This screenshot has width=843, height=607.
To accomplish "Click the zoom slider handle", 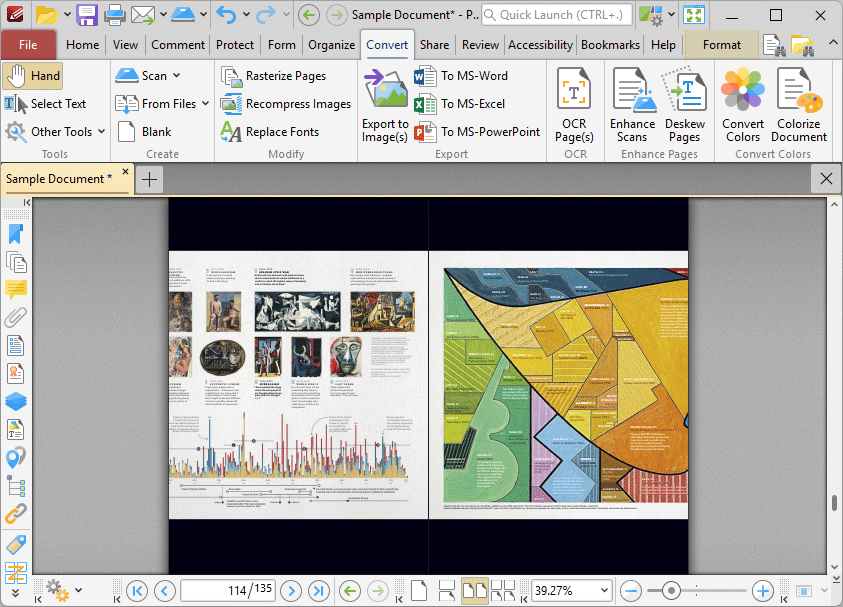I will [671, 591].
